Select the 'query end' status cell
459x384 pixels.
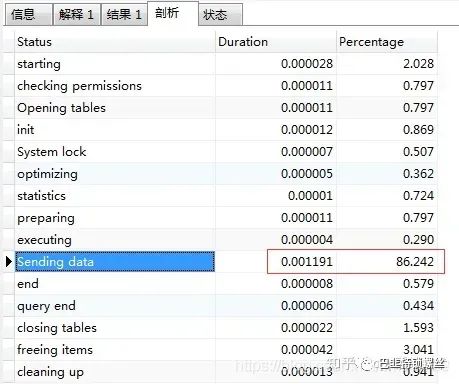tap(115, 306)
